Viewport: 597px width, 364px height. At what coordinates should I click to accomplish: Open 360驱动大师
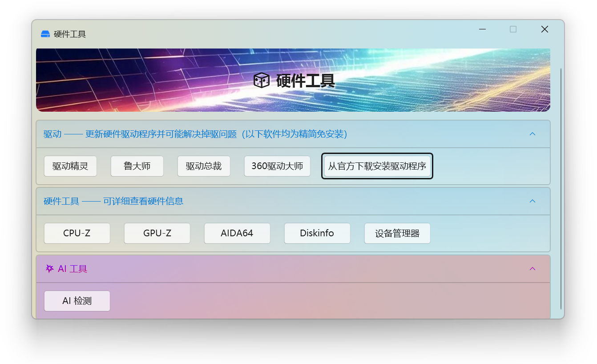[277, 166]
